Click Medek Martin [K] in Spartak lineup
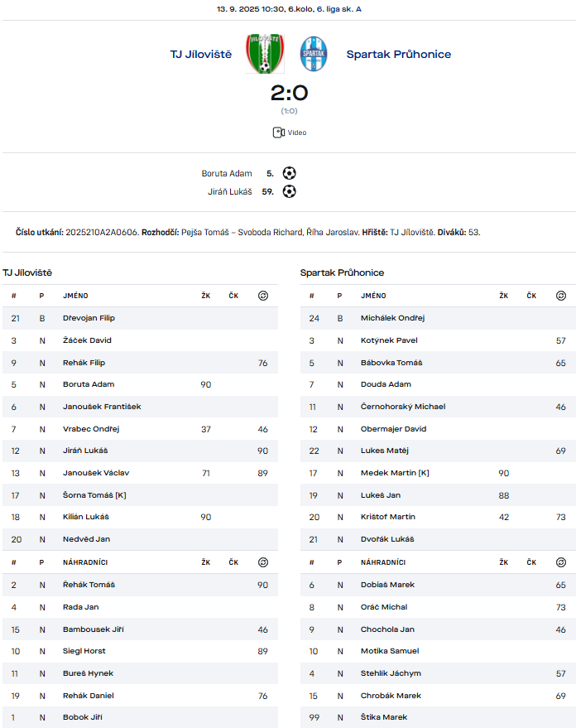The width and height of the screenshot is (576, 728). (x=395, y=473)
